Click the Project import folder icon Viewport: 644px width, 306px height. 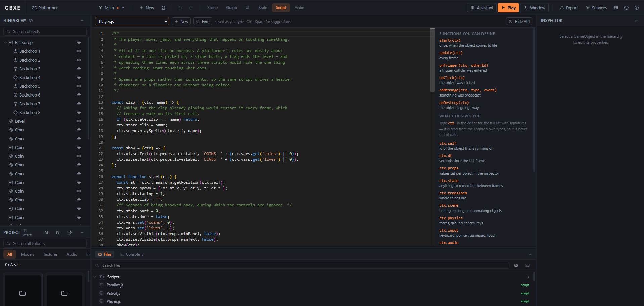tap(58, 233)
